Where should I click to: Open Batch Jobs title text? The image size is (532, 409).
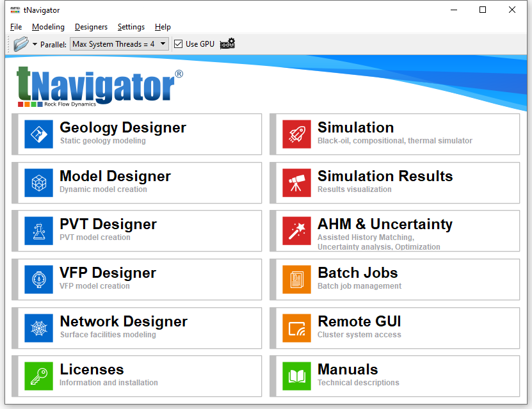(358, 273)
